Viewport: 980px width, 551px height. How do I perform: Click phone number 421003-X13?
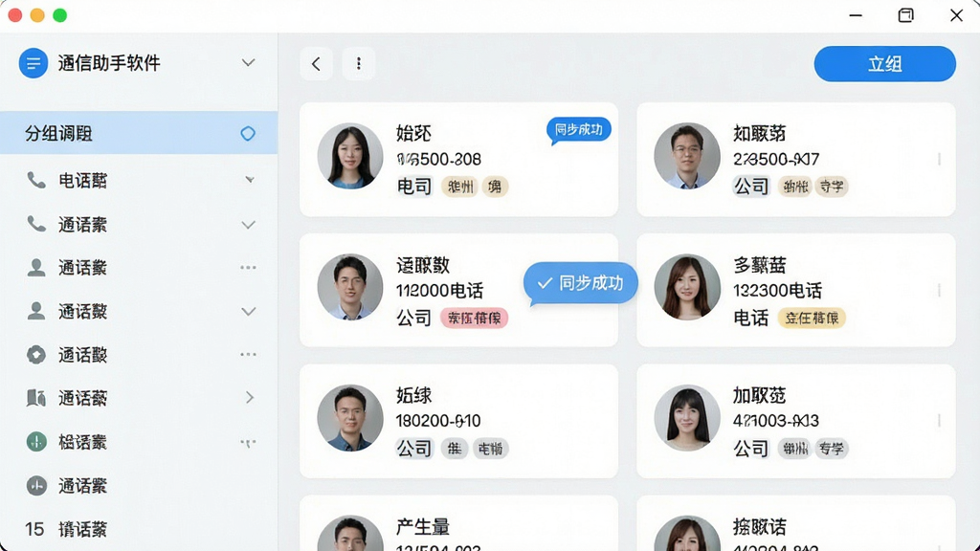coord(775,421)
